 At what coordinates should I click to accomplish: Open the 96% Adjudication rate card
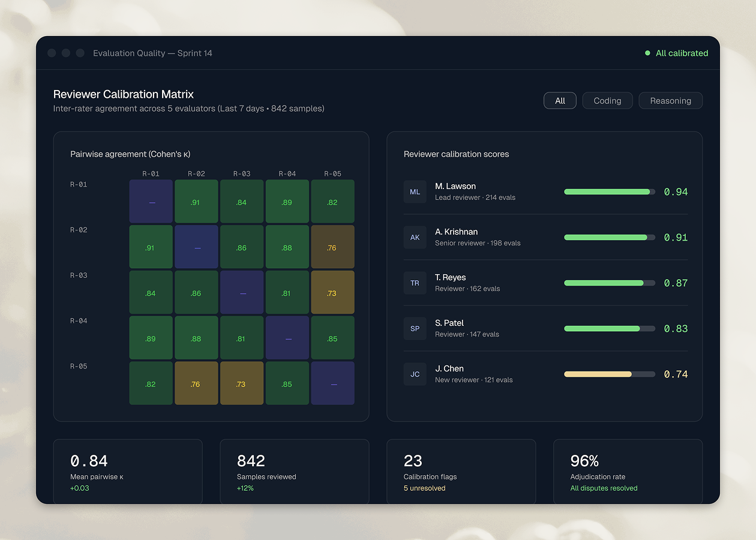point(628,472)
